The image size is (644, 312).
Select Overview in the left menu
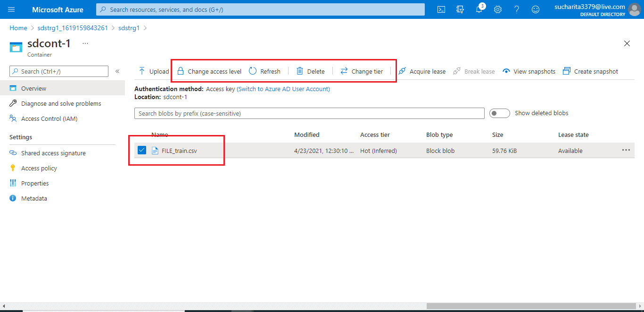62,88
